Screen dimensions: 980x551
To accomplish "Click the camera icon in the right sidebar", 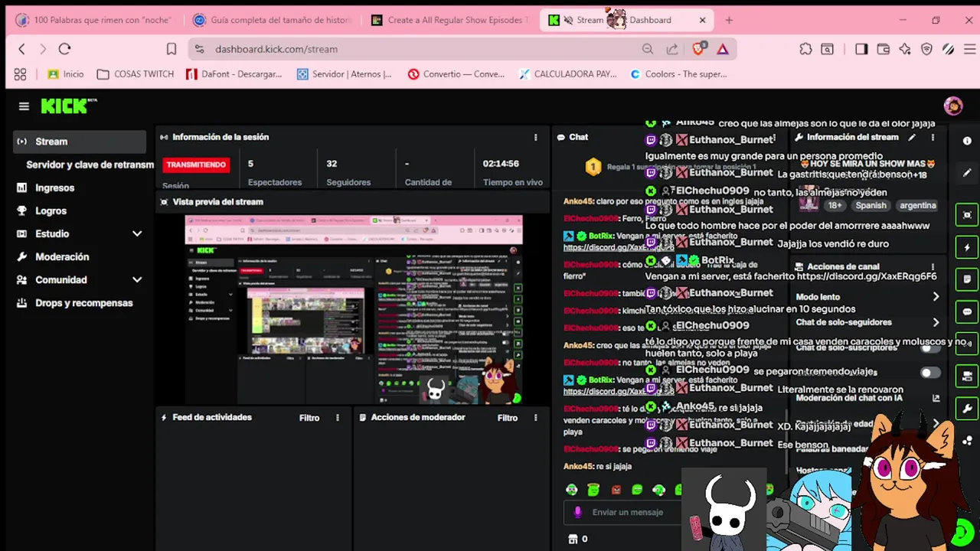I will click(967, 376).
